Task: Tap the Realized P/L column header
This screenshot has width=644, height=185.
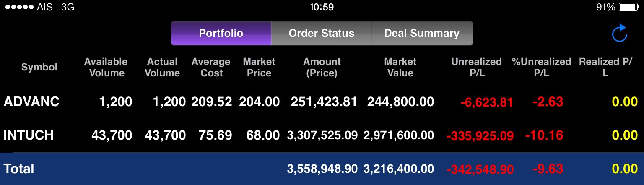Action: (x=605, y=67)
